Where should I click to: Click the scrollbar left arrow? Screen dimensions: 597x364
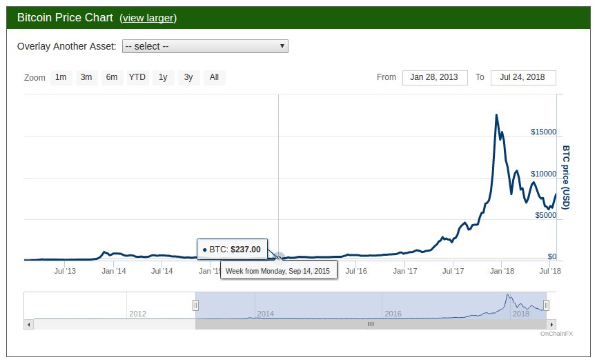tap(28, 325)
